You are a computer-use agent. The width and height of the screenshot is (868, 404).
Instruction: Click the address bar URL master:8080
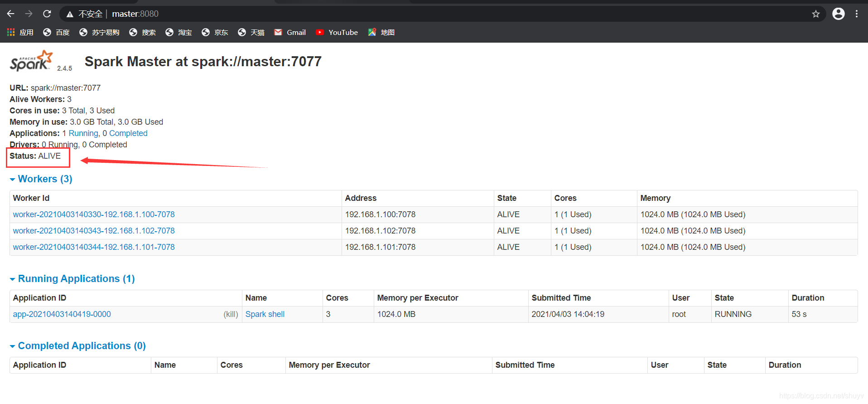click(135, 14)
